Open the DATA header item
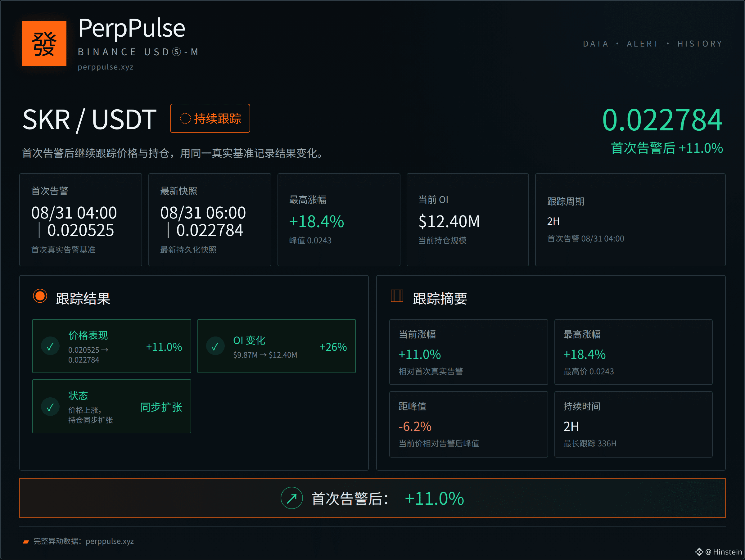The width and height of the screenshot is (745, 560). click(595, 44)
